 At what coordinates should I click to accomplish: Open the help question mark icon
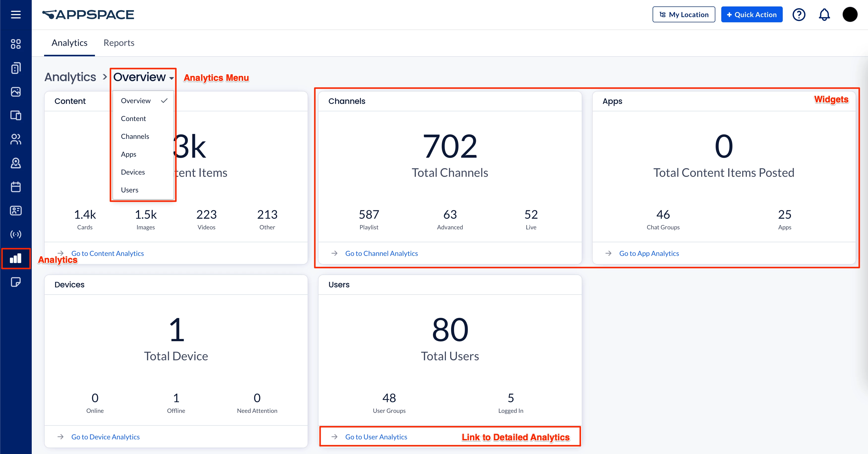pyautogui.click(x=799, y=14)
